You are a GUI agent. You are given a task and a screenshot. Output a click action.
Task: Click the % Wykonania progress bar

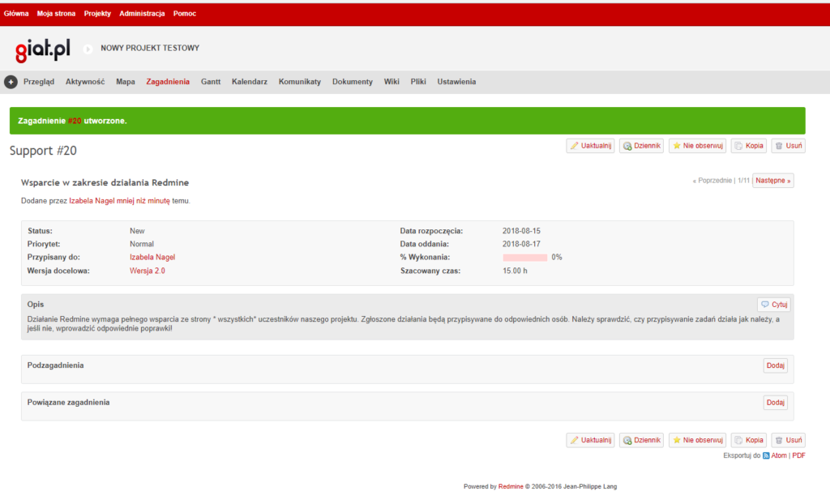pyautogui.click(x=525, y=258)
